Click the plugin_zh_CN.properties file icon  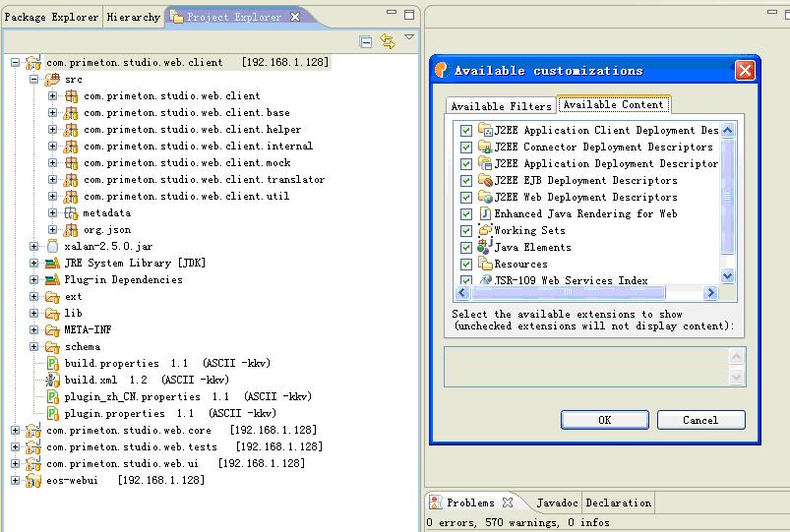(52, 396)
